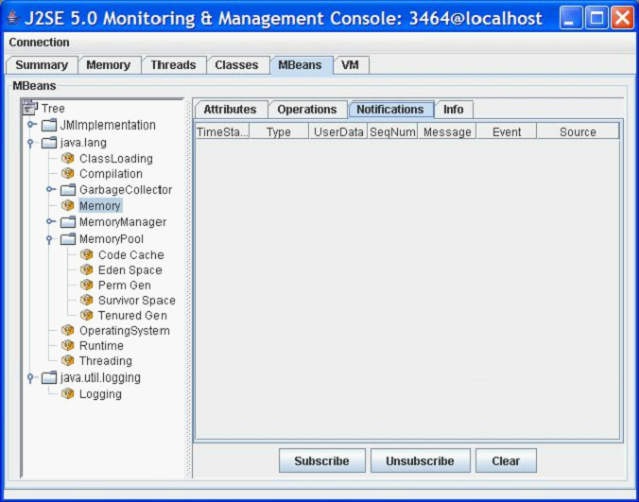
Task: Clear the notifications list
Action: tap(506, 461)
